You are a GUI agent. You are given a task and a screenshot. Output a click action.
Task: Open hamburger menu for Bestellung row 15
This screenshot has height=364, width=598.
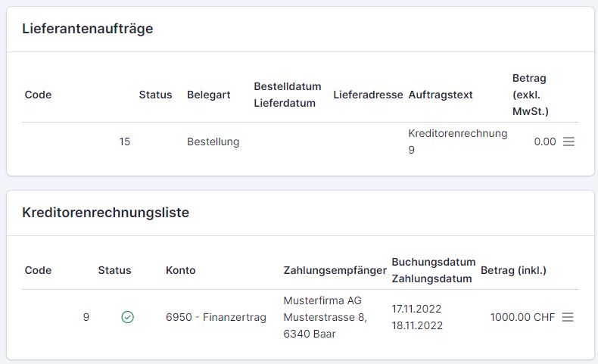tap(568, 142)
